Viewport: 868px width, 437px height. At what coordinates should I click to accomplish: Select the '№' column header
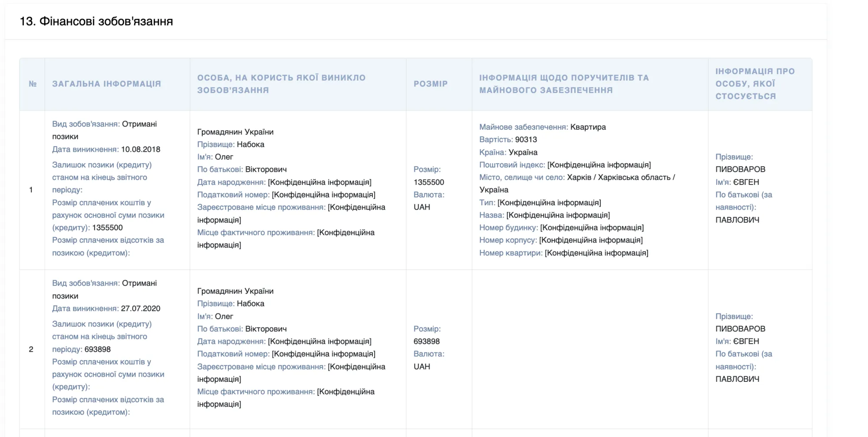(x=33, y=84)
